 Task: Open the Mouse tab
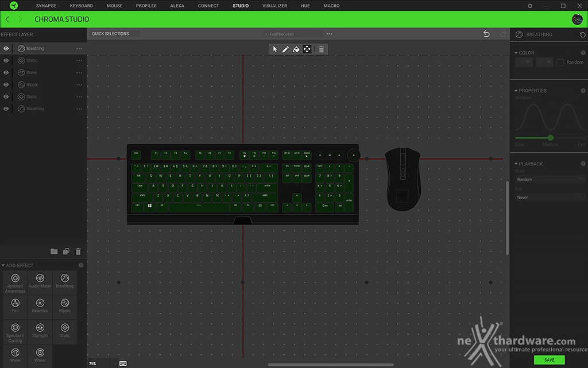click(x=114, y=6)
